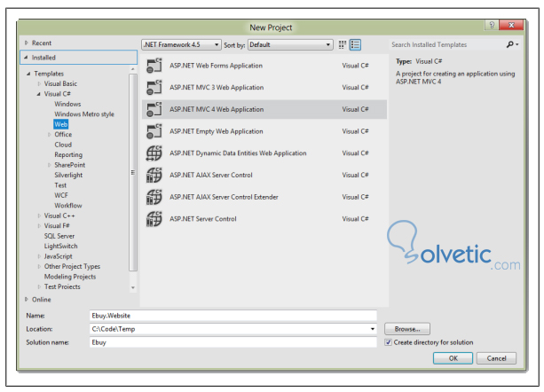Click the ASP.NET MVC 3 Web Application icon

(x=154, y=87)
